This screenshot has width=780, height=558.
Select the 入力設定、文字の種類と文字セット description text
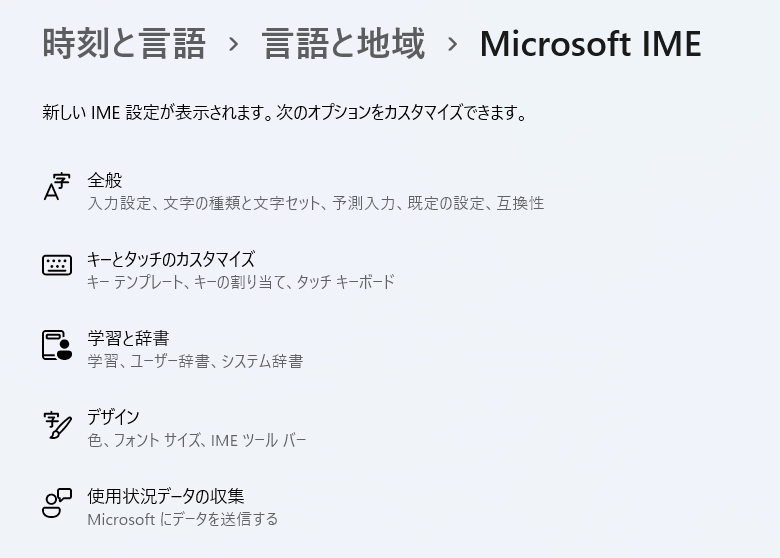click(204, 203)
